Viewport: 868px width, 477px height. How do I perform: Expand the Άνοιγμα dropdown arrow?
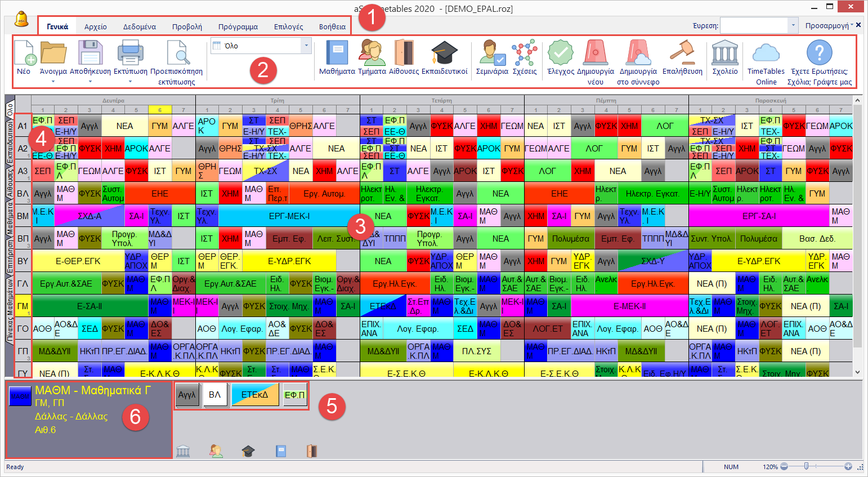53,82
